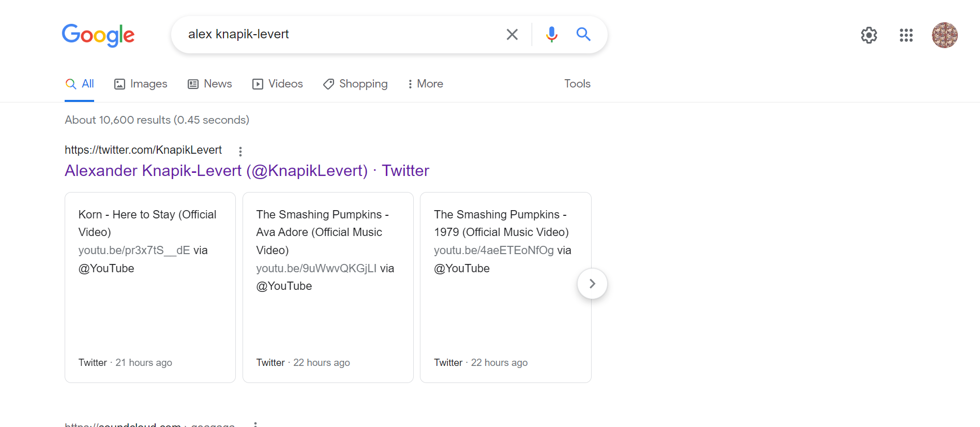Expand the More search categories menu
This screenshot has width=980, height=427.
click(425, 84)
